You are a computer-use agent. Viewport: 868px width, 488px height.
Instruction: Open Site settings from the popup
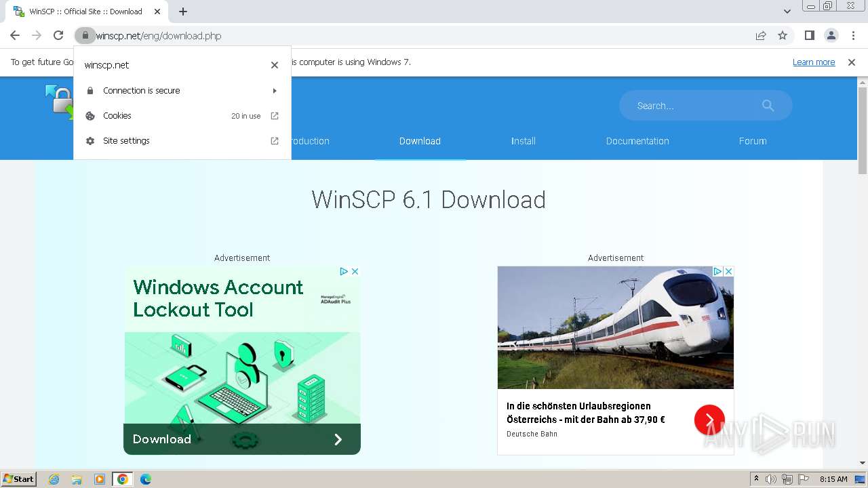pos(182,141)
